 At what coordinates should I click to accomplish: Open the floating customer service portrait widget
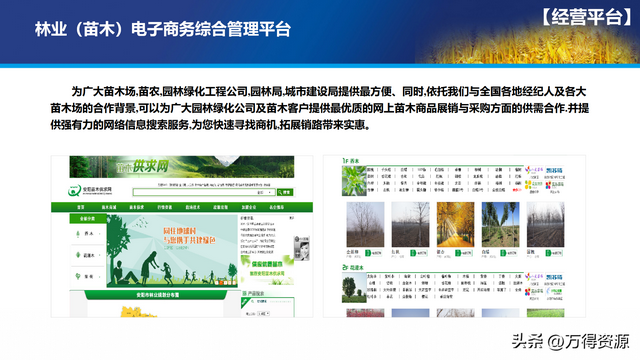point(301,249)
